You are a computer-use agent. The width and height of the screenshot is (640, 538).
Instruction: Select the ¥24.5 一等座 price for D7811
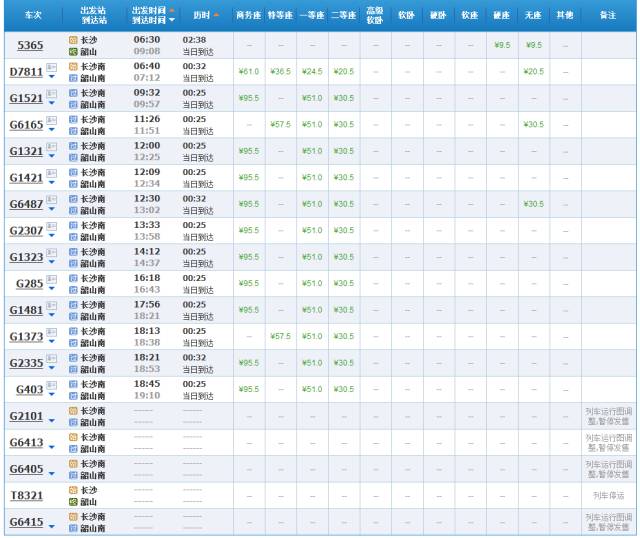pyautogui.click(x=312, y=72)
